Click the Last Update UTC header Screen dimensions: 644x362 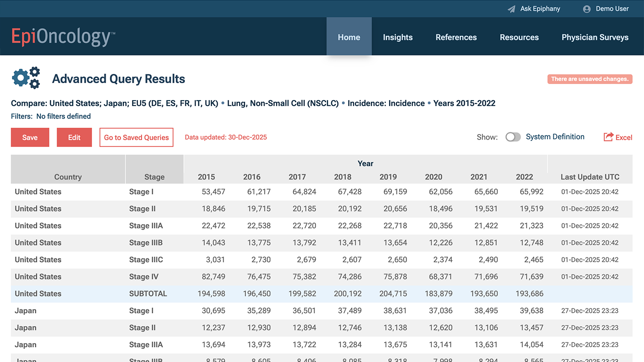coord(590,177)
